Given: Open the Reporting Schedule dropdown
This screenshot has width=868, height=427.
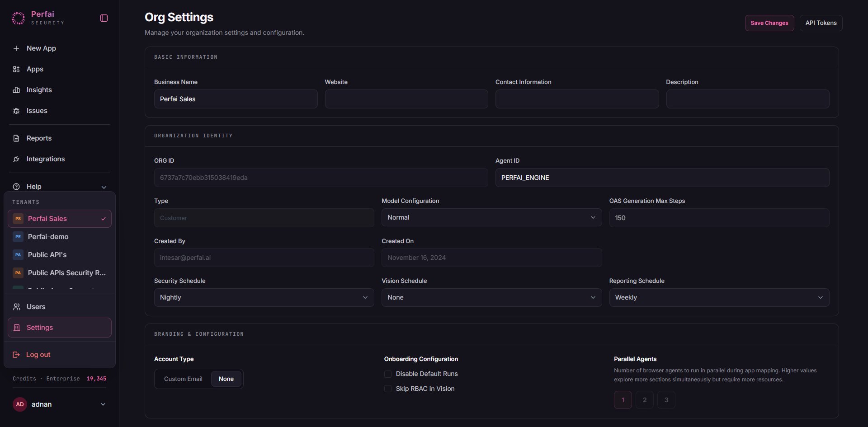Looking at the screenshot, I should (x=719, y=297).
